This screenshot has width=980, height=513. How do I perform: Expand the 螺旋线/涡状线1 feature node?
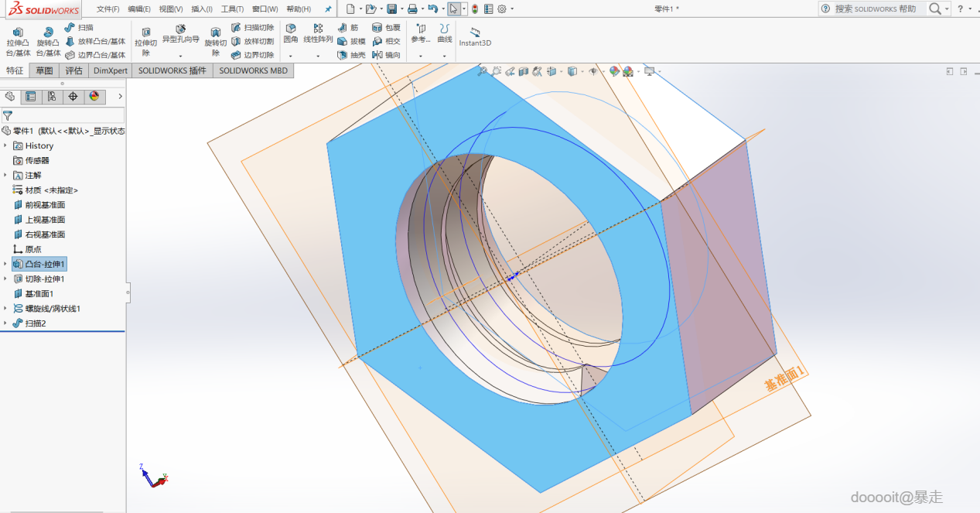(x=5, y=309)
